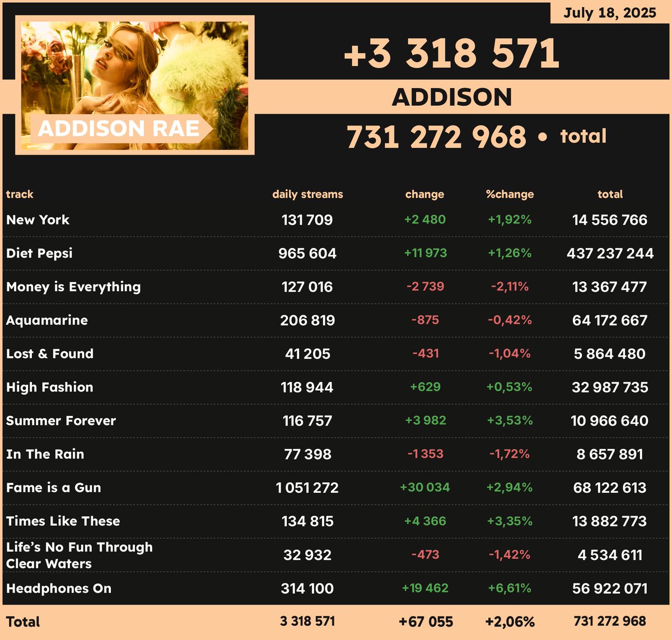Screen dimensions: 672x640
Task: Select the 'Headphones On' track name
Action: pos(59,588)
